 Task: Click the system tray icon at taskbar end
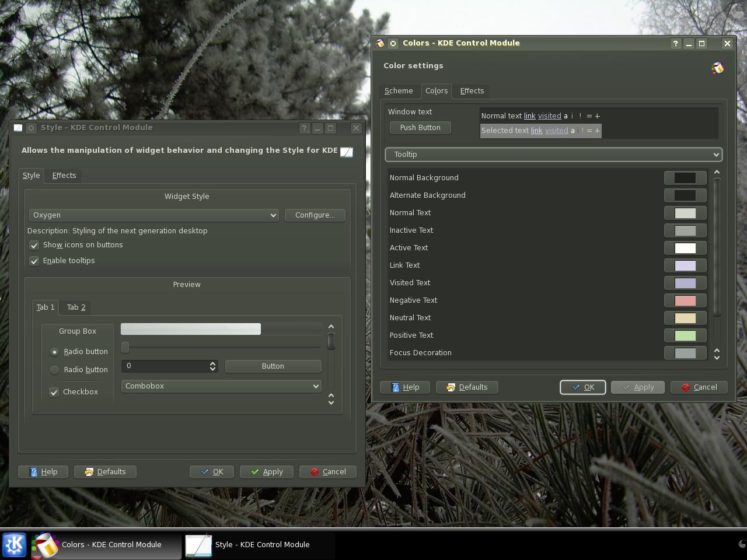[742, 544]
